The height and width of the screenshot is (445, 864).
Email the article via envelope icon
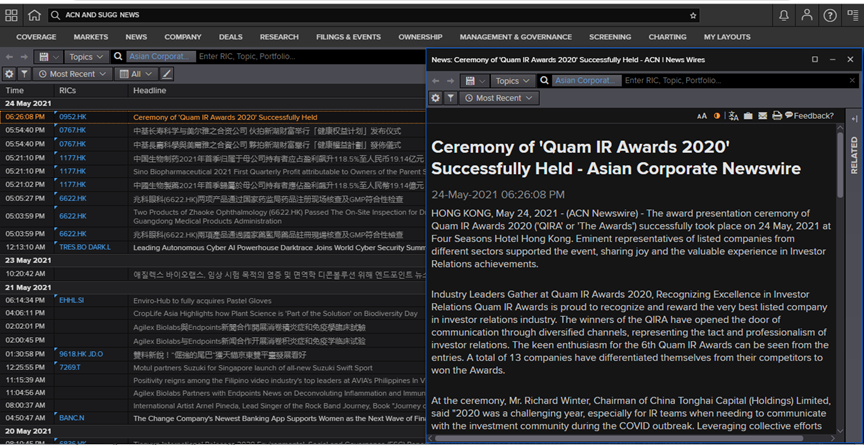(x=763, y=116)
